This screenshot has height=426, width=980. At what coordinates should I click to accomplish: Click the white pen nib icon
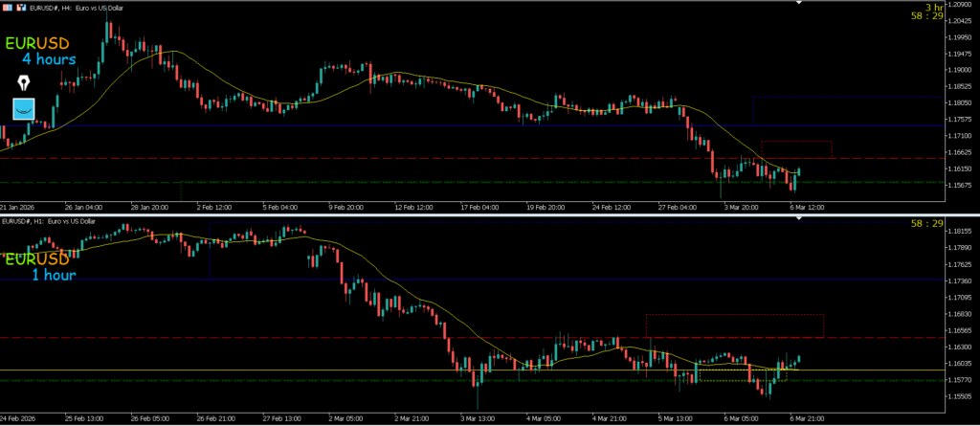tap(23, 80)
